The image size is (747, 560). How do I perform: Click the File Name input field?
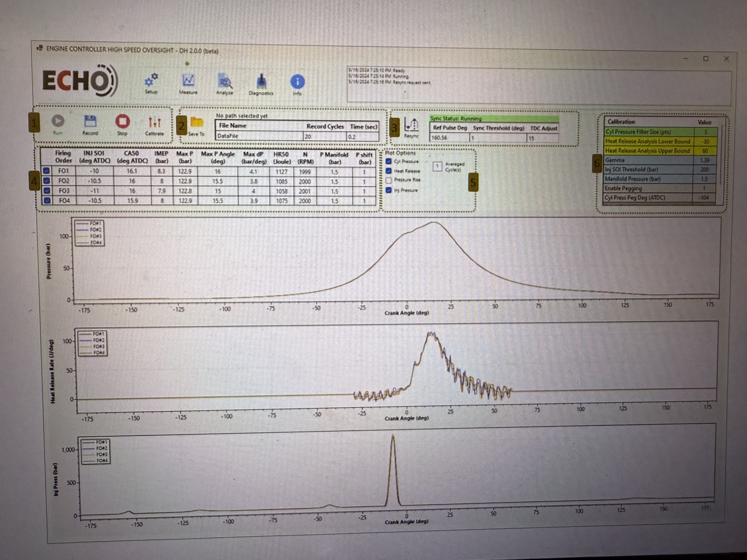pyautogui.click(x=259, y=136)
